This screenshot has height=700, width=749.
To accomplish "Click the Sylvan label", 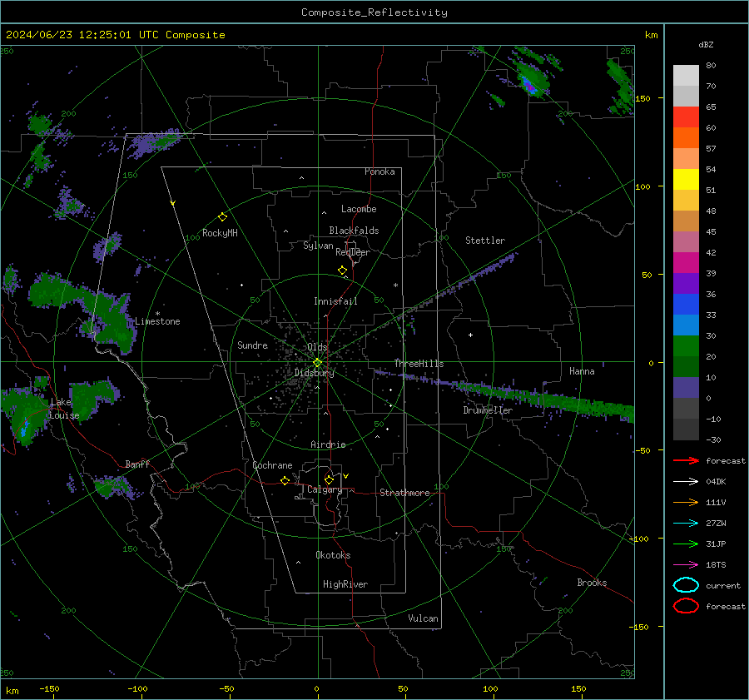I will [318, 246].
